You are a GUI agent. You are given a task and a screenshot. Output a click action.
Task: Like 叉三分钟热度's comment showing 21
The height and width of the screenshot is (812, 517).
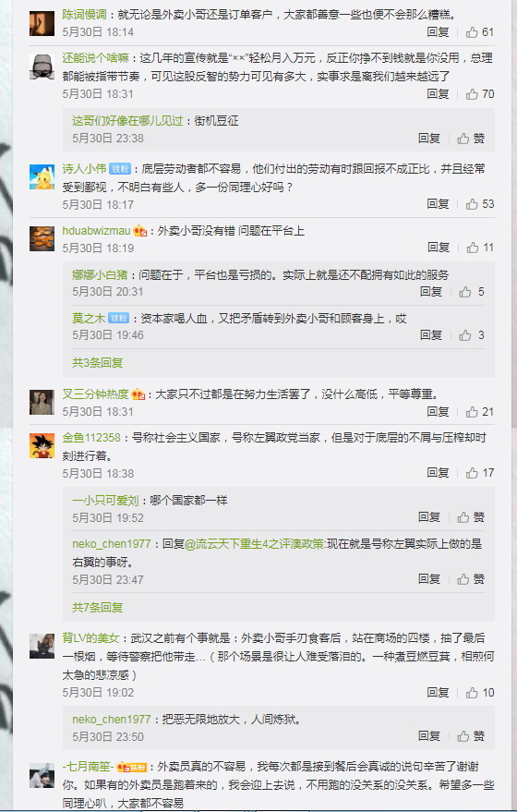[479, 412]
